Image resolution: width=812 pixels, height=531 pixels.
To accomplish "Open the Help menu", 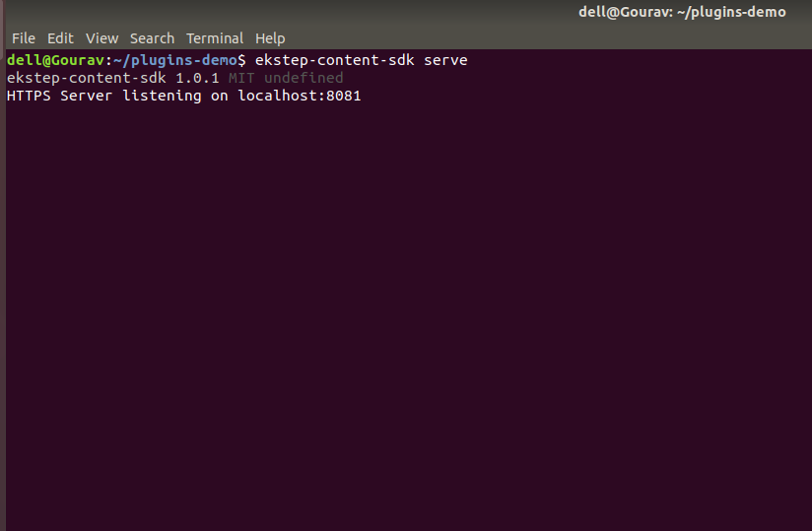I will (270, 38).
